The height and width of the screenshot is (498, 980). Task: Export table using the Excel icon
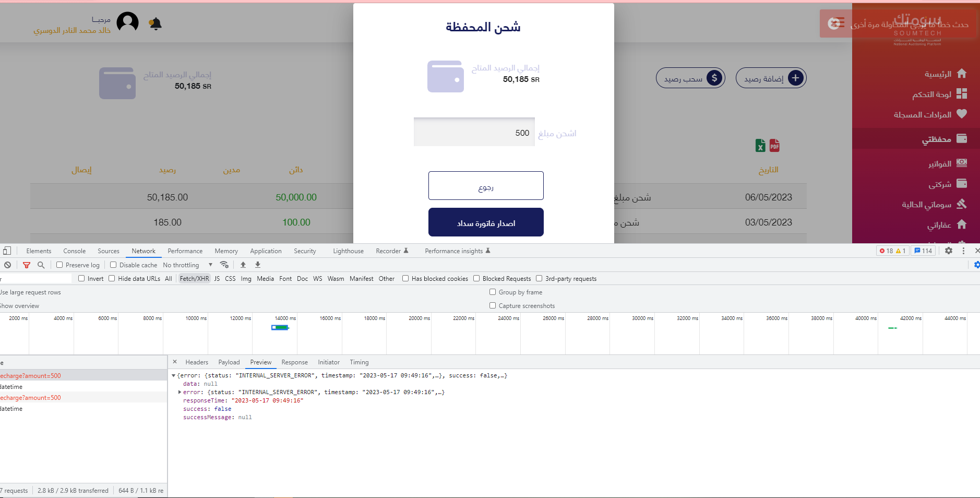point(760,146)
